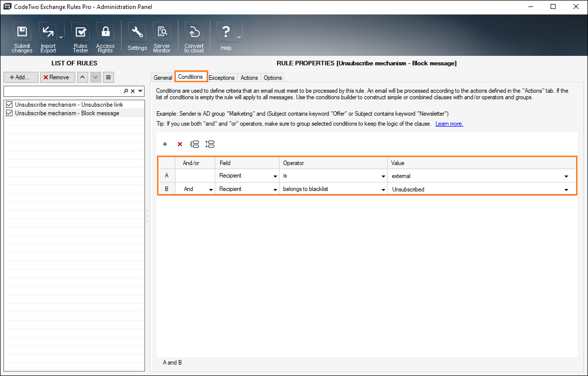Move the selected rule down
This screenshot has width=588, height=376.
[96, 77]
